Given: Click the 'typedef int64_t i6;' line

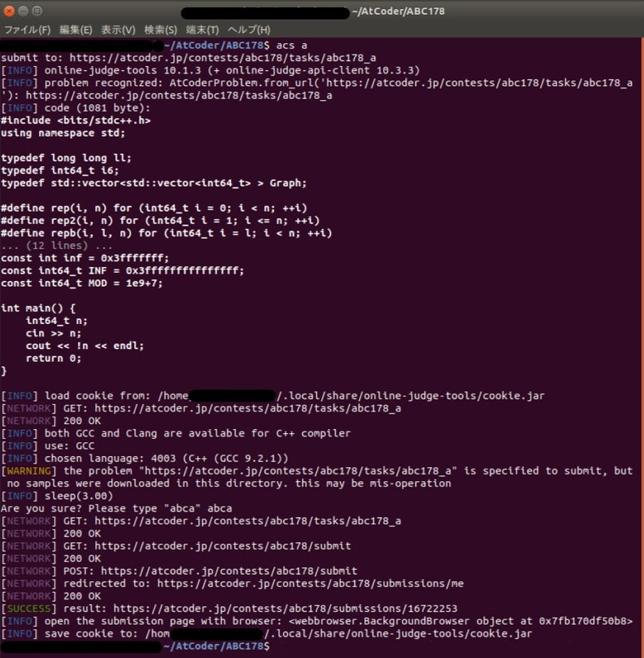Looking at the screenshot, I should pos(60,170).
